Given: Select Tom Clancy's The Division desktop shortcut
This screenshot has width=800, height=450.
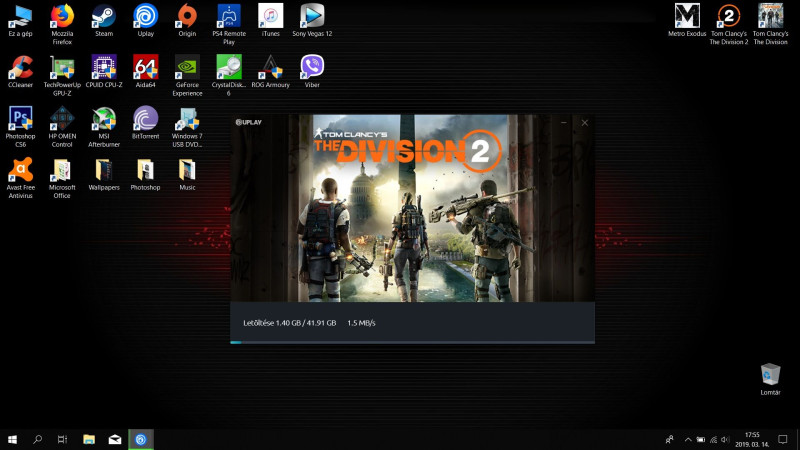Looking at the screenshot, I should (770, 24).
